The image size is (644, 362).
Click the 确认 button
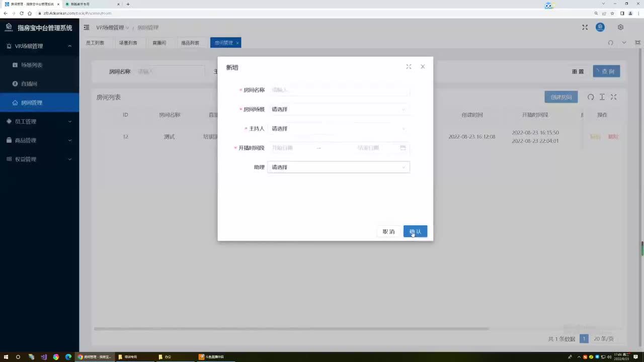click(x=415, y=231)
